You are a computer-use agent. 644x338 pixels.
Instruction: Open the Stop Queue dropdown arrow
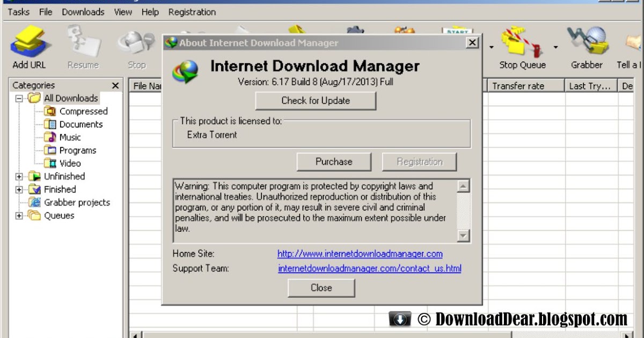555,47
